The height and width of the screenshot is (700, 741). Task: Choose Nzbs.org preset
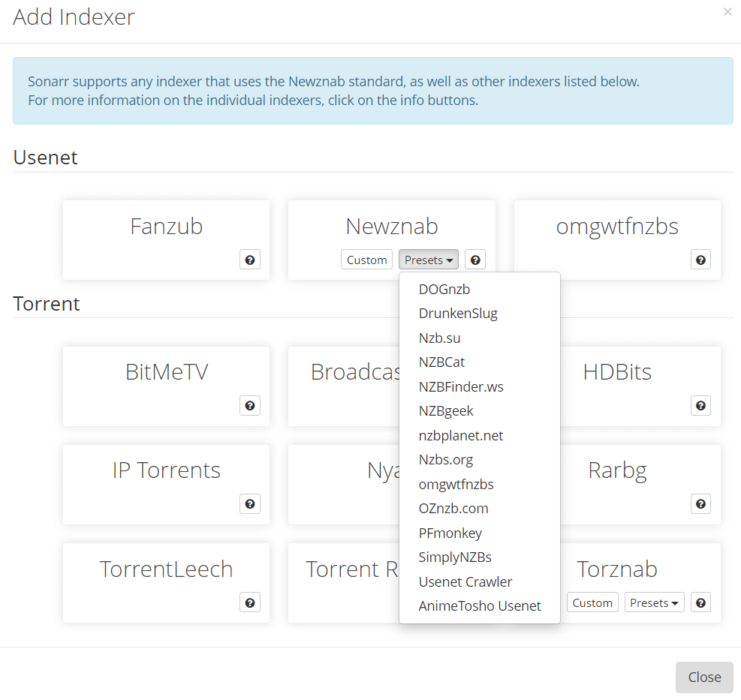[480, 460]
